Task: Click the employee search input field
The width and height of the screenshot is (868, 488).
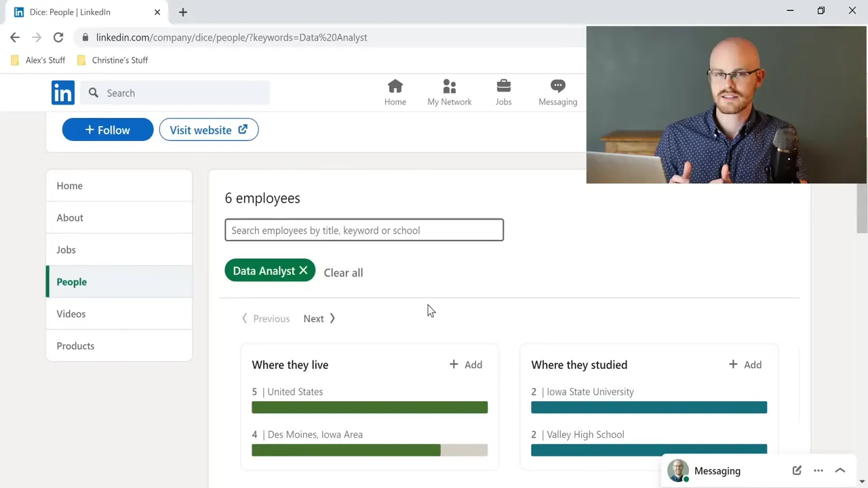Action: click(x=364, y=230)
